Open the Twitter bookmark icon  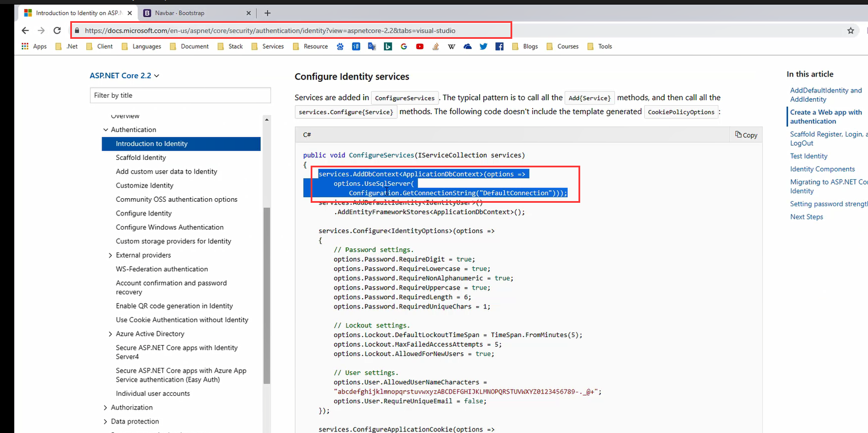tap(484, 46)
